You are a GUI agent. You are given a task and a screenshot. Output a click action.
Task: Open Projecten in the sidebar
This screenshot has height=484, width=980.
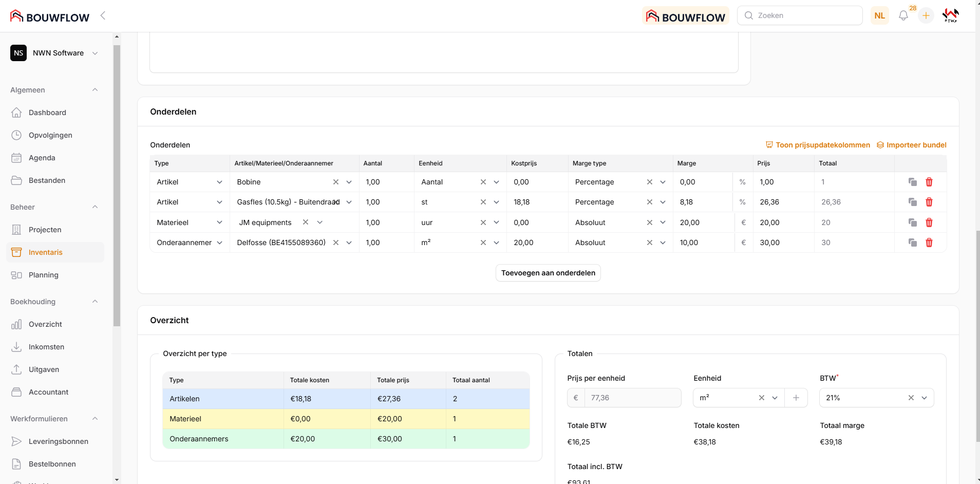point(45,230)
